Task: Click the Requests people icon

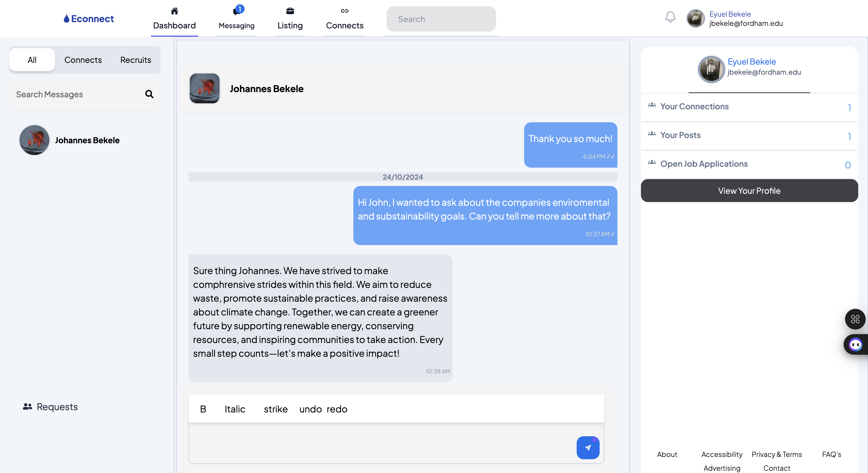Action: pos(27,407)
